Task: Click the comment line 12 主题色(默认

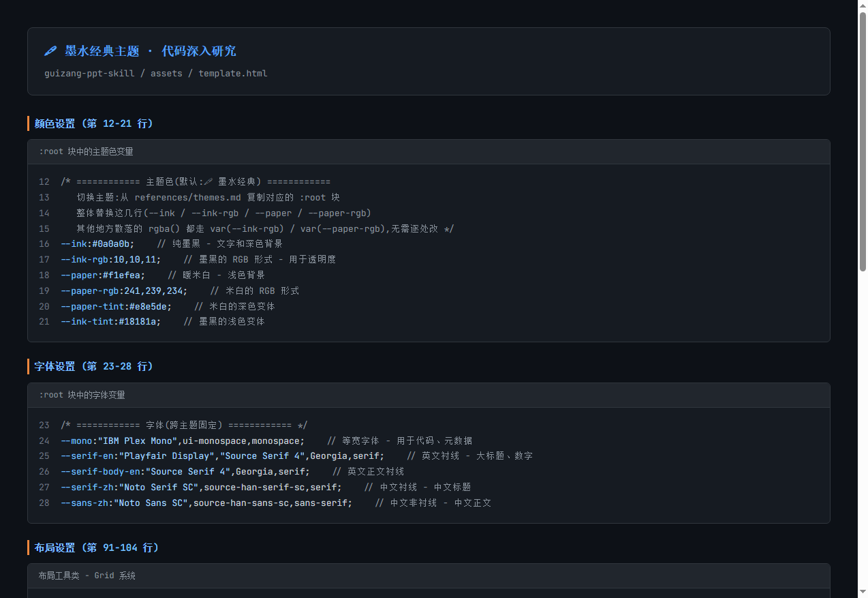Action: (196, 182)
